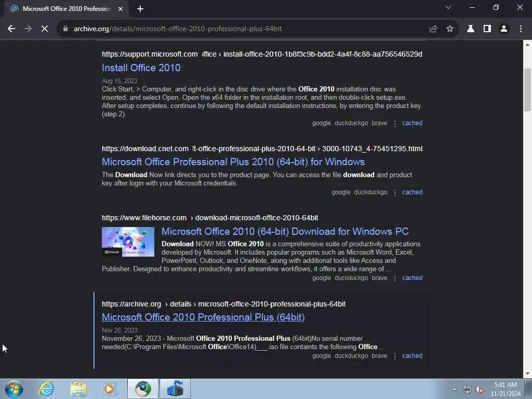Search duckduckgo from Install Office 2010 result

tap(351, 123)
